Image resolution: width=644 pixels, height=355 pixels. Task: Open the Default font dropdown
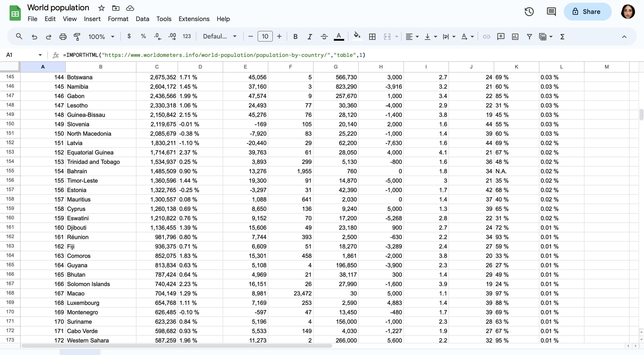220,36
